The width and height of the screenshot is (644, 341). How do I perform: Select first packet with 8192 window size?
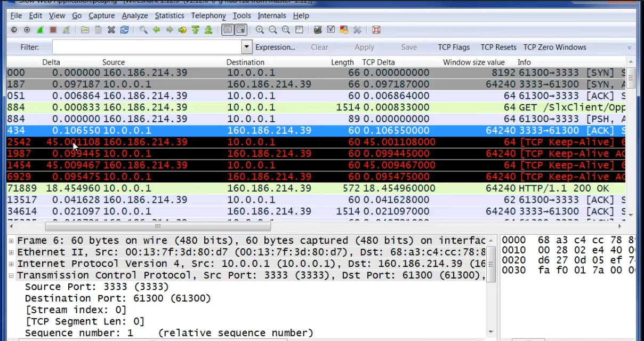tap(316, 73)
